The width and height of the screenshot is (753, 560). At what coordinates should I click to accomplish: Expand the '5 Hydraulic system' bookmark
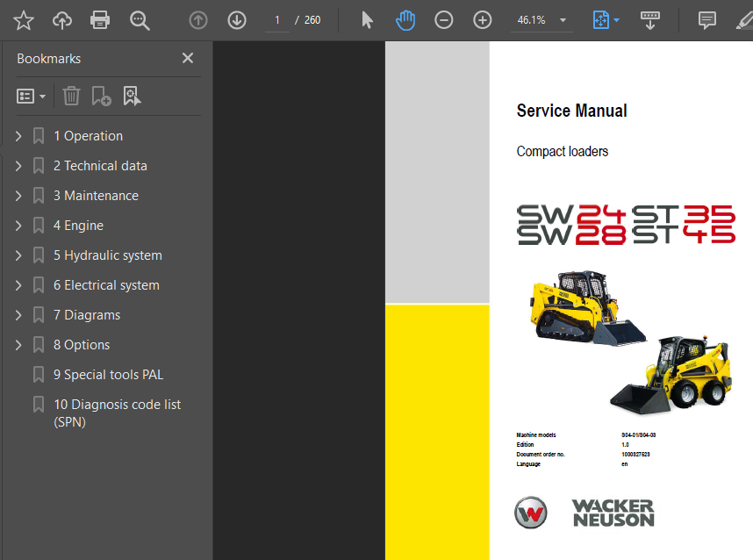(x=17, y=255)
